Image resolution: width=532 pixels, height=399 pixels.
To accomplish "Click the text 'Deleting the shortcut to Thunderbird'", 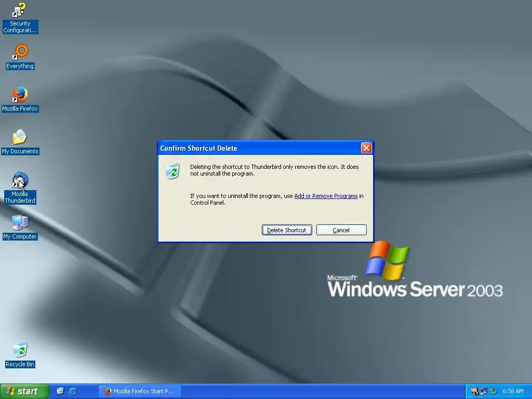I will (236, 167).
